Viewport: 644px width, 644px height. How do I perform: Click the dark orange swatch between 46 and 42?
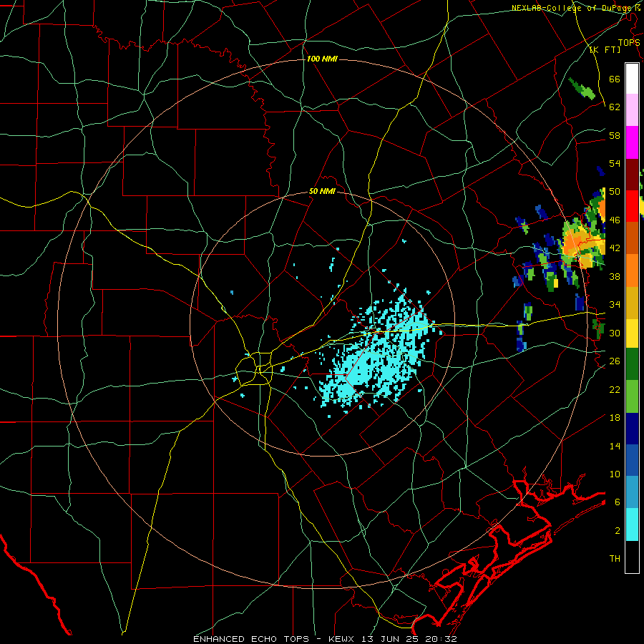click(632, 238)
